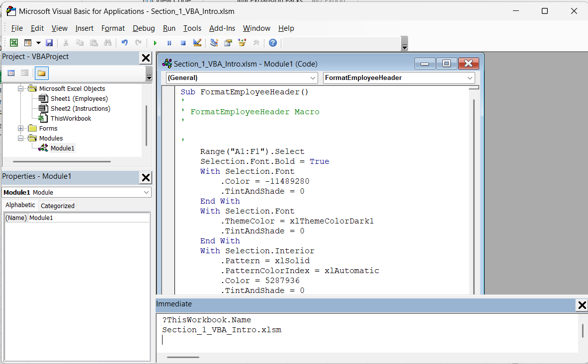Click the Project tree vertical scrollbar
The image size is (588, 364).
coord(146,126)
